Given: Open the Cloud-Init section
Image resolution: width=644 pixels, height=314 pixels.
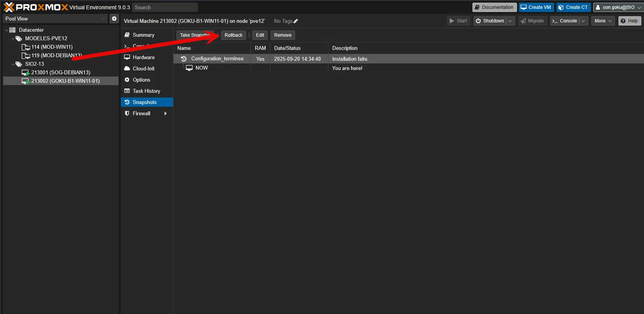Looking at the screenshot, I should tap(143, 68).
